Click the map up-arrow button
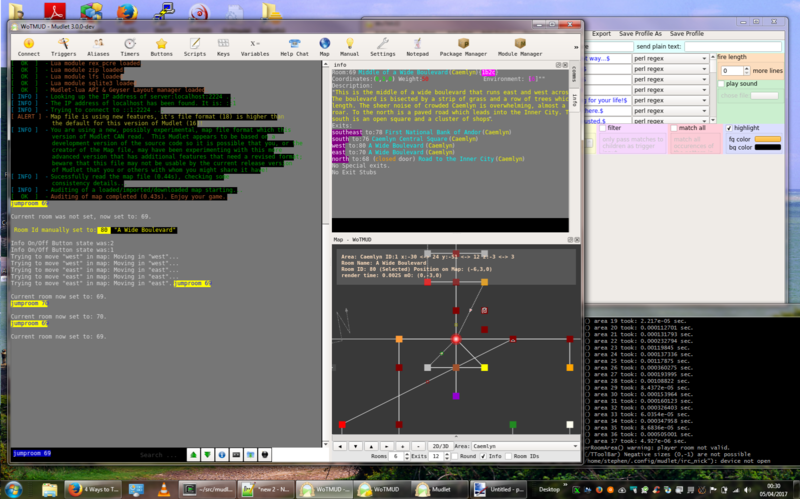This screenshot has width=800, height=499. pyautogui.click(x=371, y=446)
